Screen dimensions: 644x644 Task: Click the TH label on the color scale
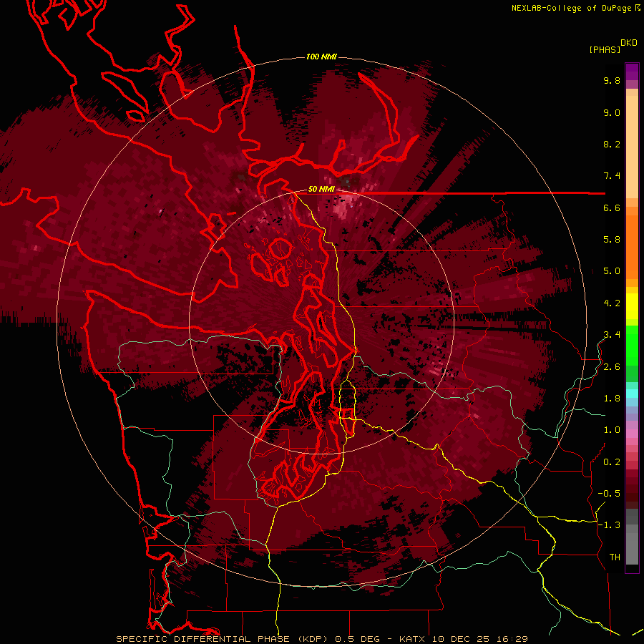615,557
